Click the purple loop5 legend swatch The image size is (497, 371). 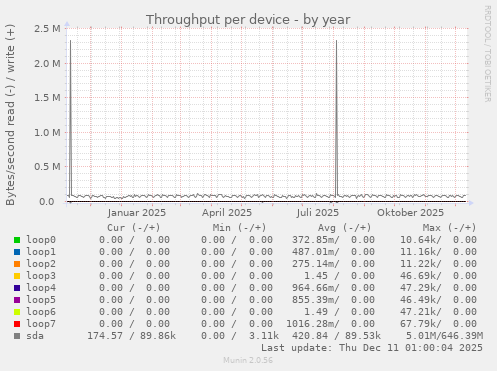point(17,300)
